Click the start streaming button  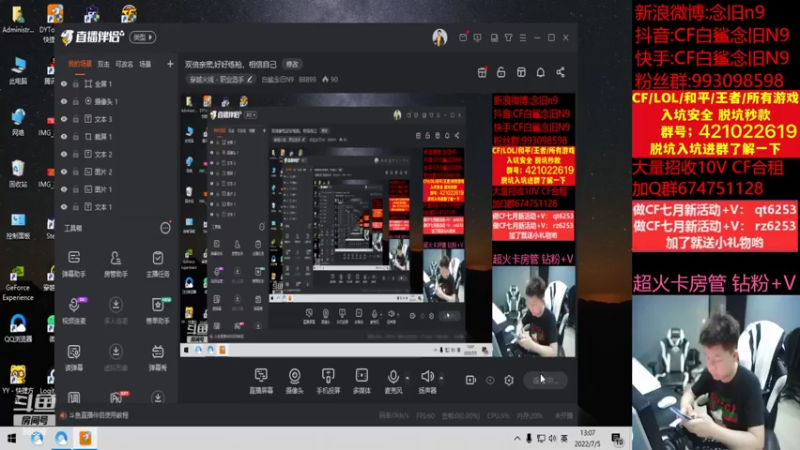pos(545,380)
